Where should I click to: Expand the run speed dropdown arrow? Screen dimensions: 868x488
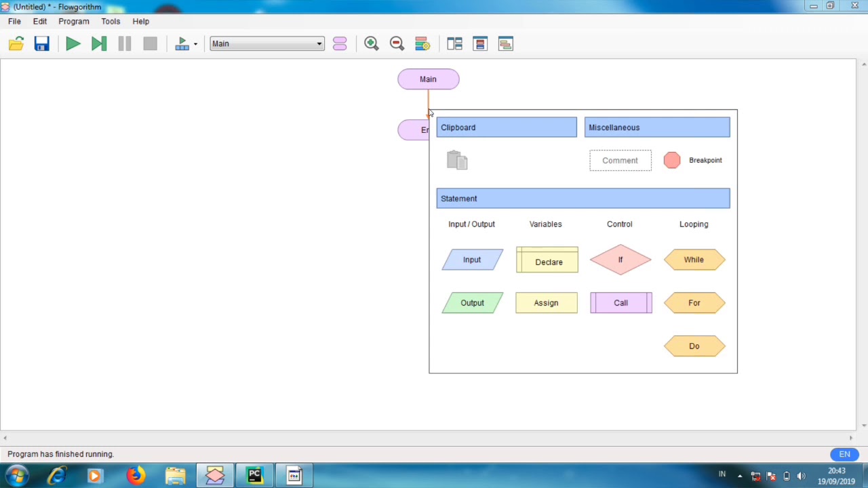(195, 44)
